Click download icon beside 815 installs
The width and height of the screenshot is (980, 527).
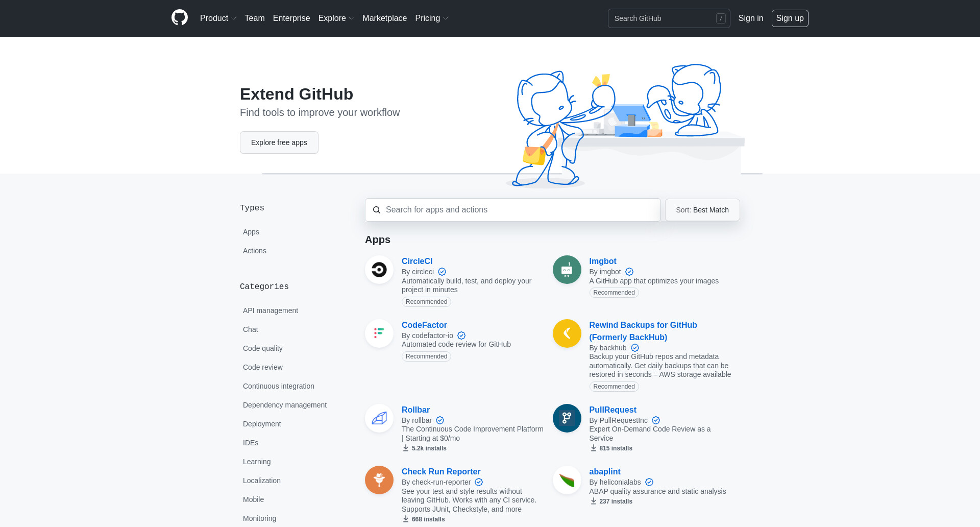pos(594,448)
